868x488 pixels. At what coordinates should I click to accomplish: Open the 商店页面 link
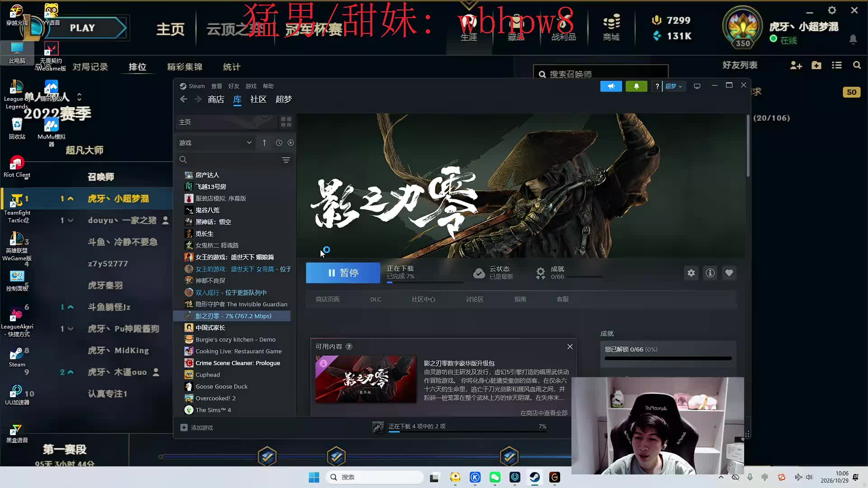point(327,300)
